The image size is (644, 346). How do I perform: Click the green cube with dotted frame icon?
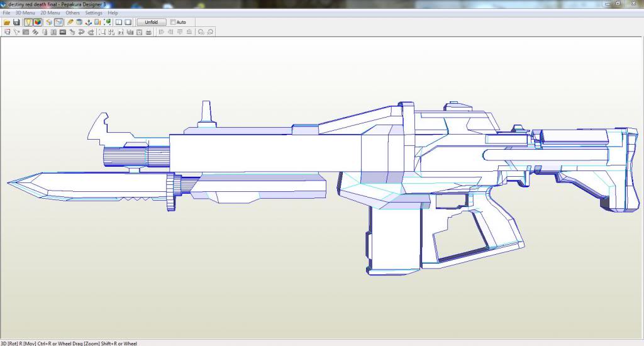pyautogui.click(x=107, y=22)
